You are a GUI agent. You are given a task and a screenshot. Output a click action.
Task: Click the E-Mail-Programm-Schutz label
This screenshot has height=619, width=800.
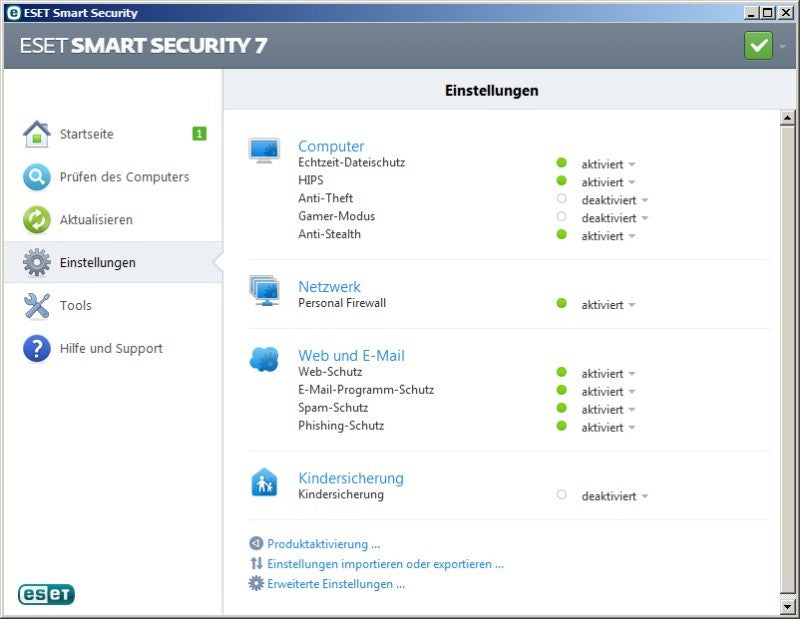pos(366,390)
